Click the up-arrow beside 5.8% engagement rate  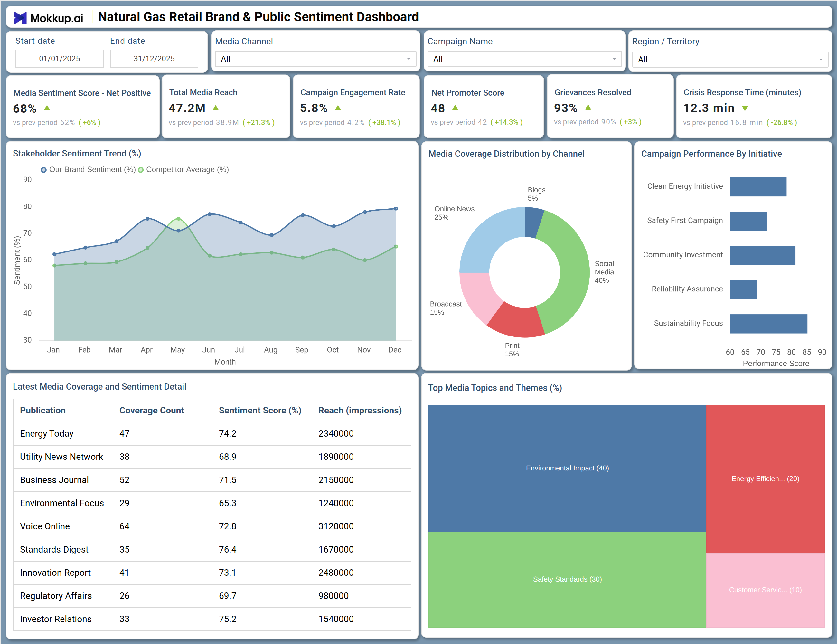(338, 108)
